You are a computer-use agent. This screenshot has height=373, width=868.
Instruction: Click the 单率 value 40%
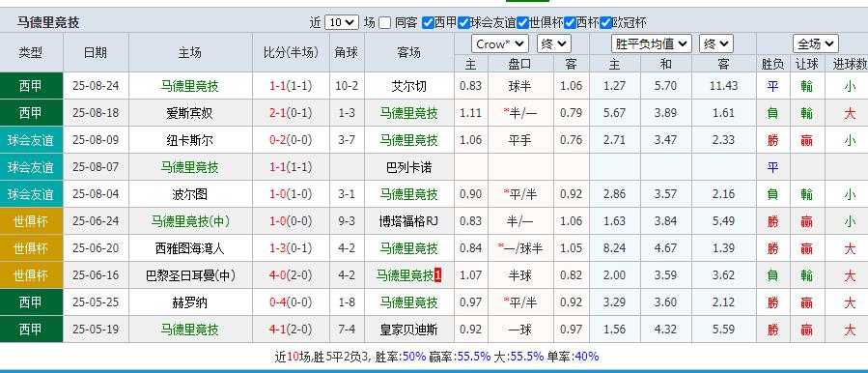click(x=587, y=357)
